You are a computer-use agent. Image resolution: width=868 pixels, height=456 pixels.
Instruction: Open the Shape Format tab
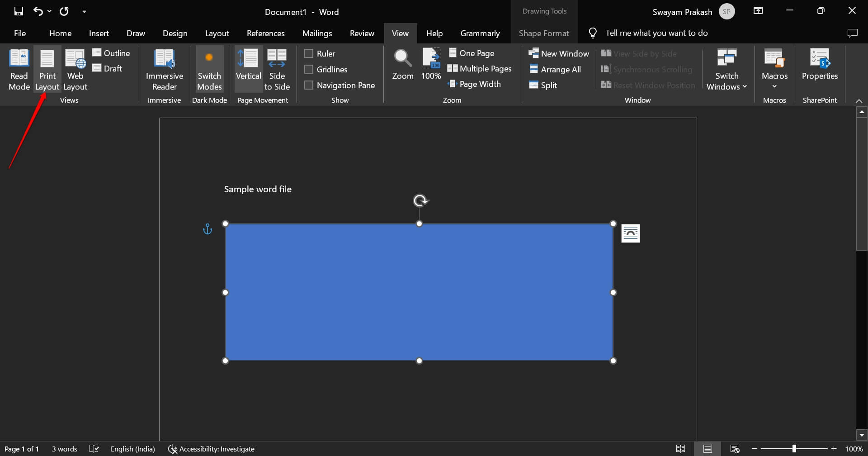coord(544,33)
